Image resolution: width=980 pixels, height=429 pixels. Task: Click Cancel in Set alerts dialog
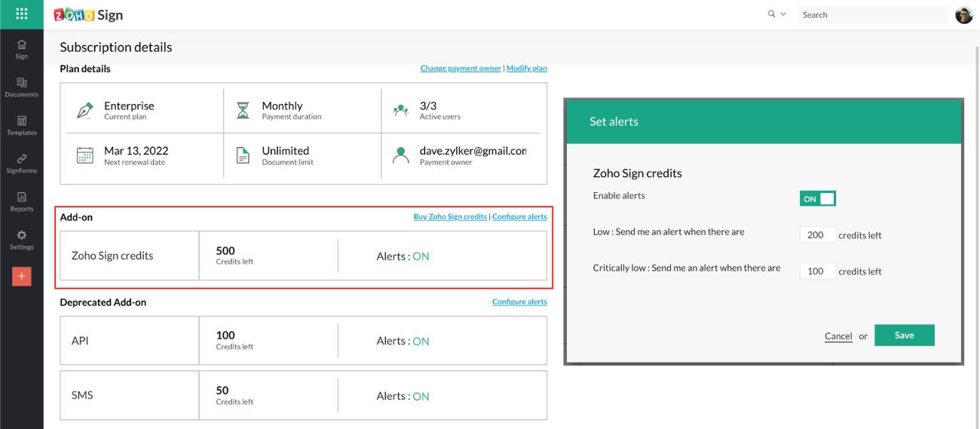(838, 336)
